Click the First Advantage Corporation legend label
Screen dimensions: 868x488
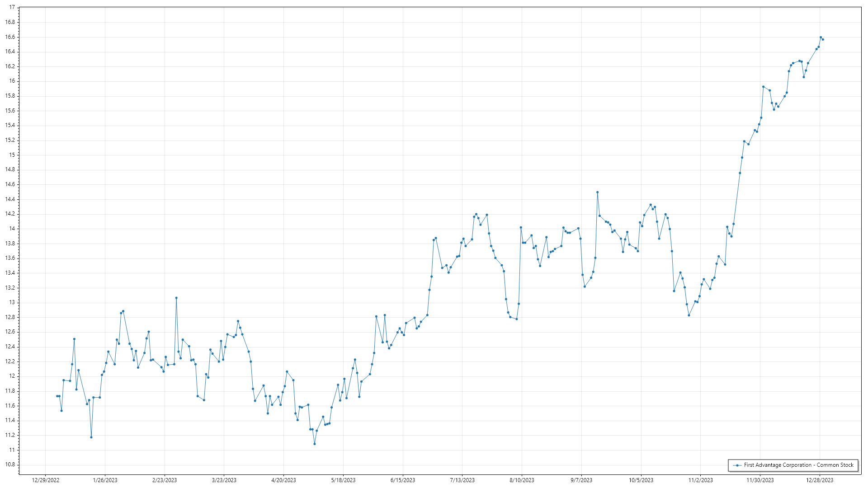coord(798,465)
